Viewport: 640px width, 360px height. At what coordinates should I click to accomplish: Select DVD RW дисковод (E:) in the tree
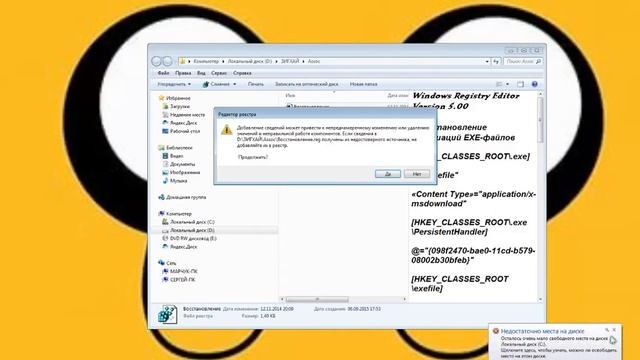coord(193,238)
